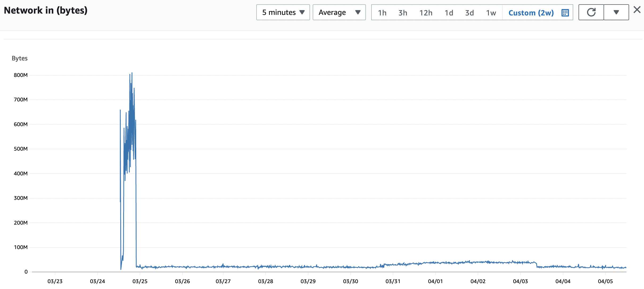Click the Bytes axis label
644x289 pixels.
(20, 58)
